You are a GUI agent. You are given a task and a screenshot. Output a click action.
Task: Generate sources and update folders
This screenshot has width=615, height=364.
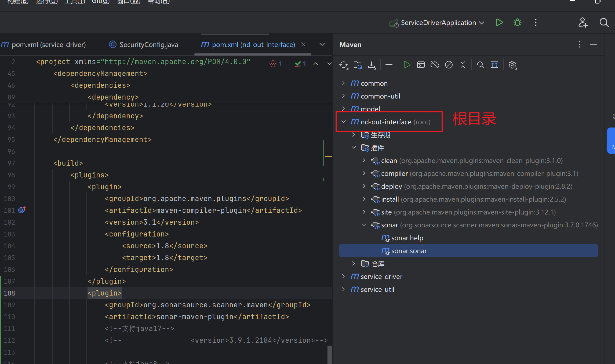[x=358, y=64]
